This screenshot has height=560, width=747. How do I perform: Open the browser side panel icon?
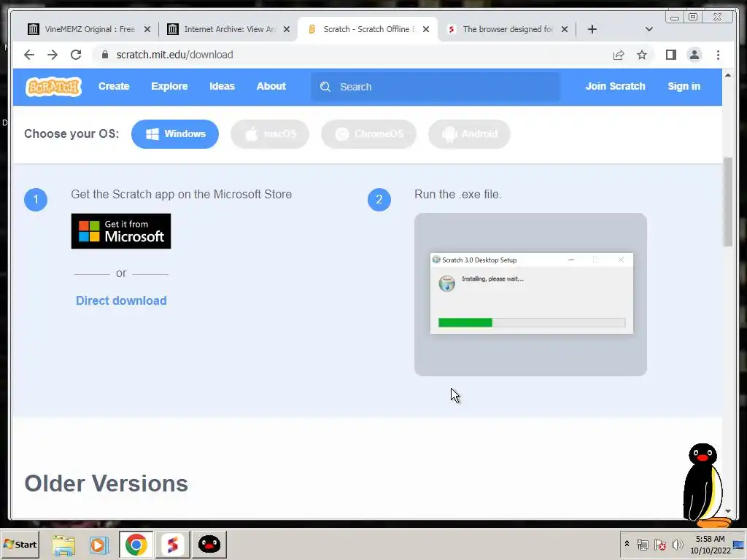(x=671, y=55)
